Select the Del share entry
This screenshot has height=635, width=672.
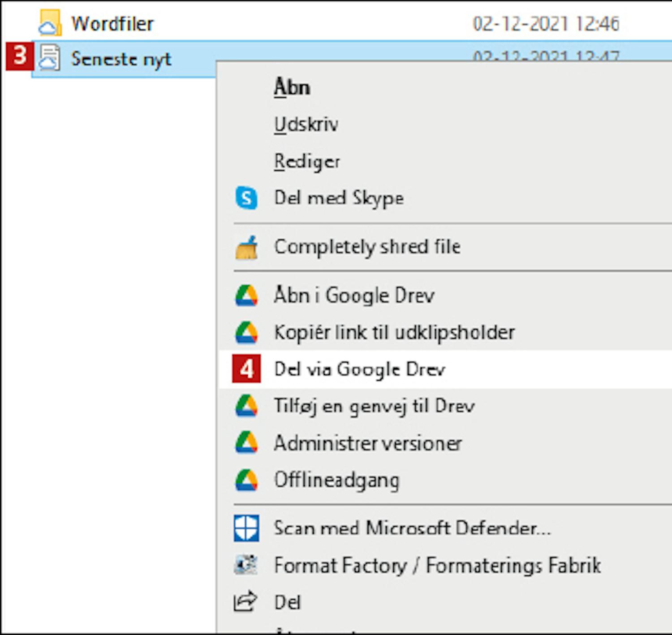pos(288,602)
